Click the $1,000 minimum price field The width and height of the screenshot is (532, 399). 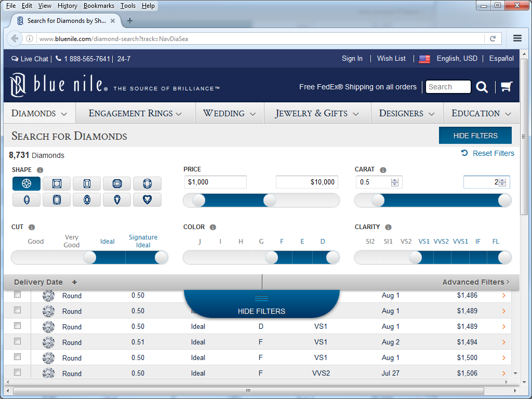click(216, 182)
